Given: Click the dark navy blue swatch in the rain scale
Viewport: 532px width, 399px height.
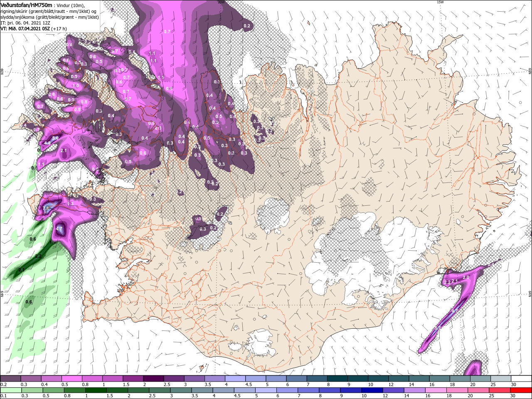Looking at the screenshot, I should coord(372,390).
